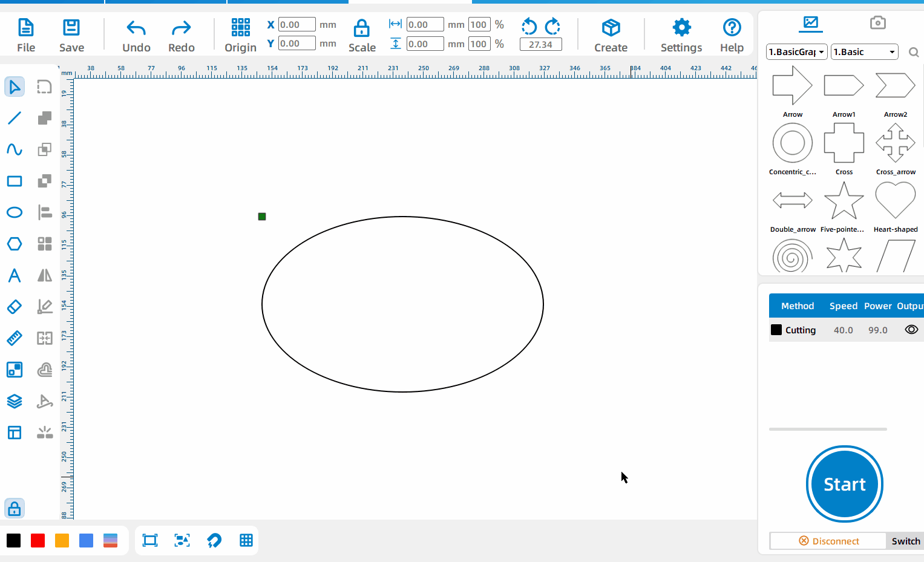Click the union shapes icon
924x562 pixels.
pos(44,118)
